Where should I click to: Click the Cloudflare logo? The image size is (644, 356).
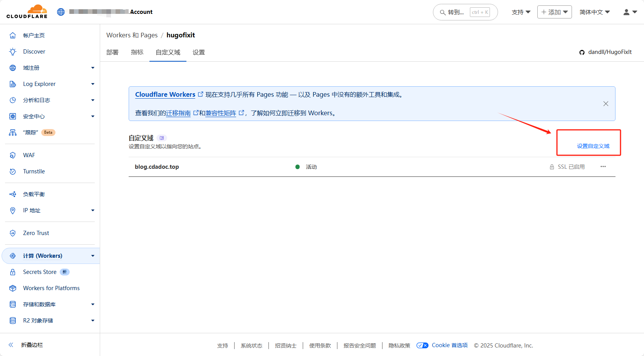pyautogui.click(x=27, y=12)
